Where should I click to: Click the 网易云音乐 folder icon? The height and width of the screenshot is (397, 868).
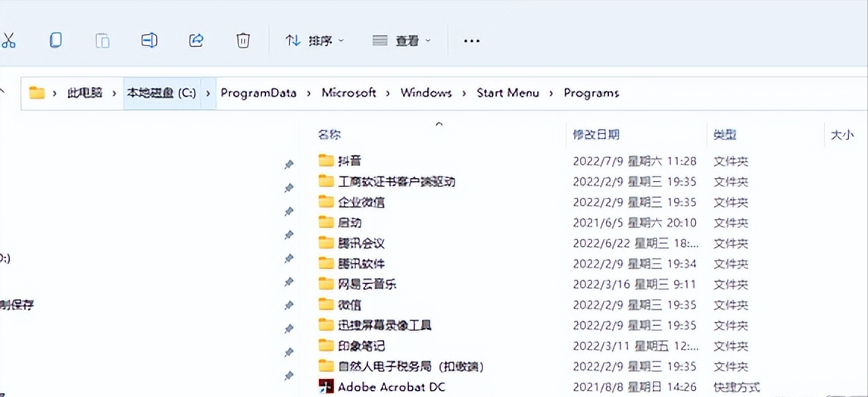(x=326, y=284)
